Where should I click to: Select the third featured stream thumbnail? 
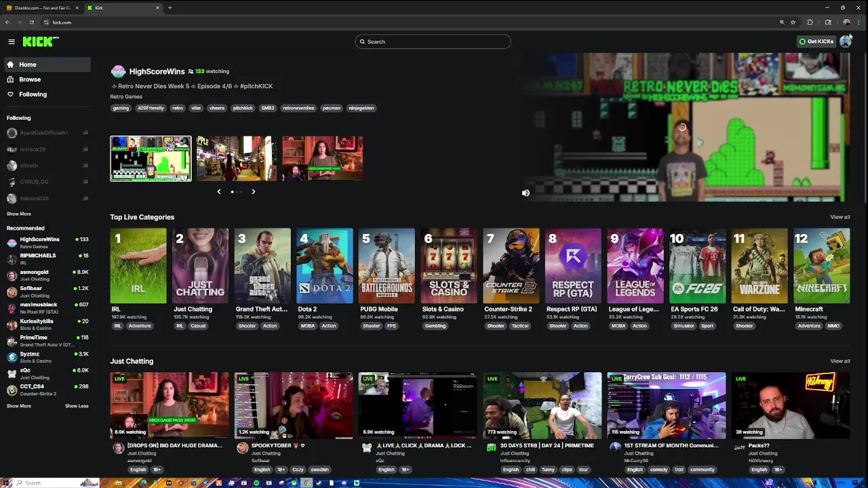322,159
